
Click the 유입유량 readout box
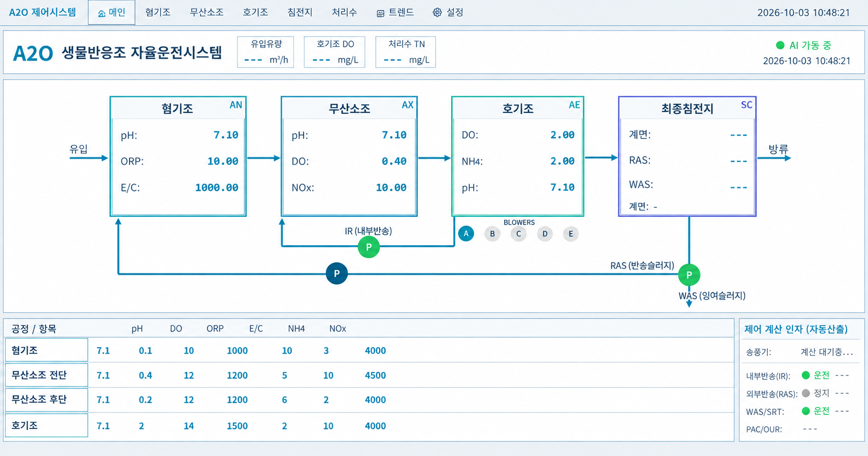pyautogui.click(x=265, y=52)
